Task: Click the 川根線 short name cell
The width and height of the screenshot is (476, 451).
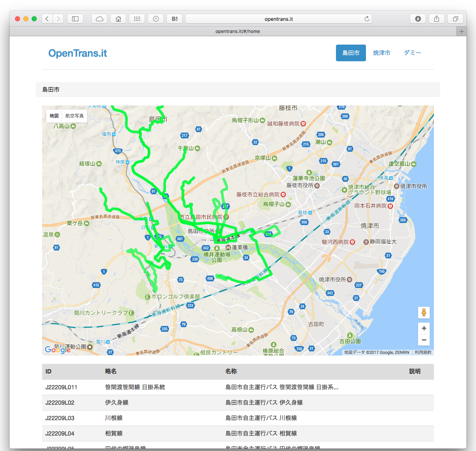Action: pyautogui.click(x=114, y=418)
